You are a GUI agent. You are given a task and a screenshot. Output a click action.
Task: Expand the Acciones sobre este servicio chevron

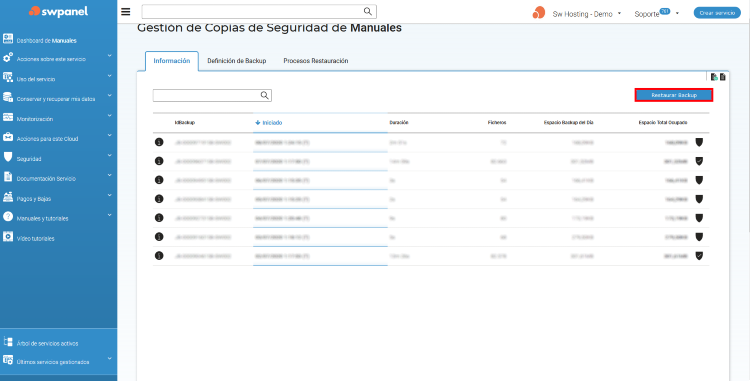(x=110, y=56)
